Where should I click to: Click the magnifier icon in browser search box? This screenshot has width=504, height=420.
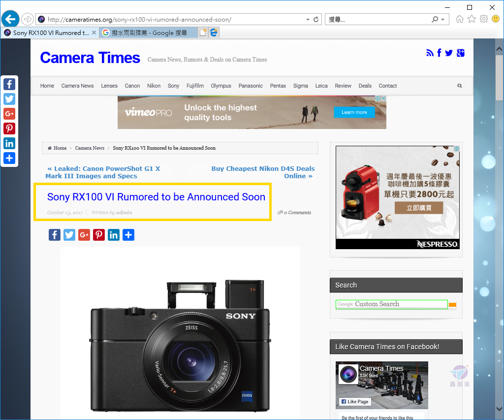pyautogui.click(x=435, y=20)
